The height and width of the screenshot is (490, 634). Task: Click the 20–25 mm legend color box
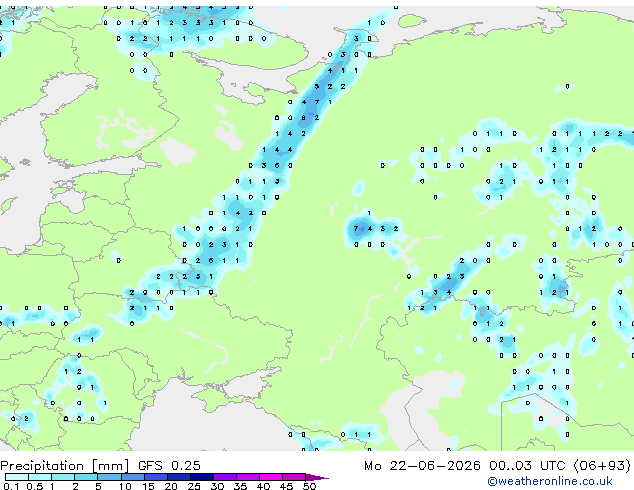tap(179, 477)
